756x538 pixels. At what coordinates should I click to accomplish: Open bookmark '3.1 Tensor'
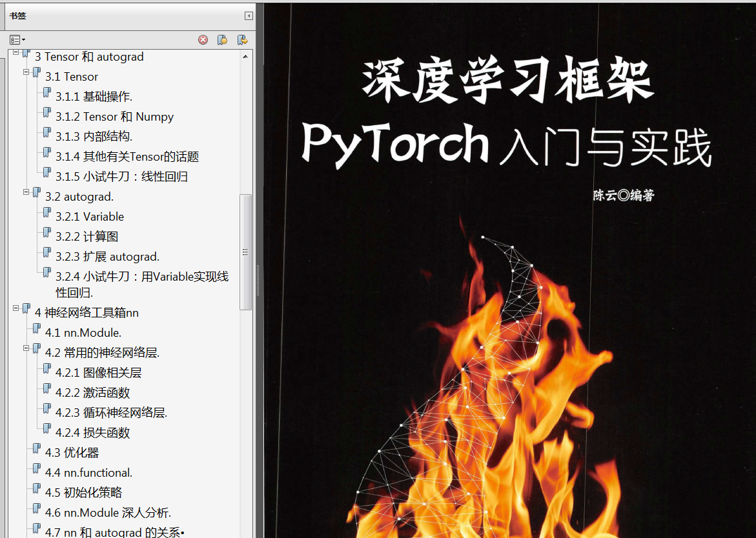click(72, 77)
